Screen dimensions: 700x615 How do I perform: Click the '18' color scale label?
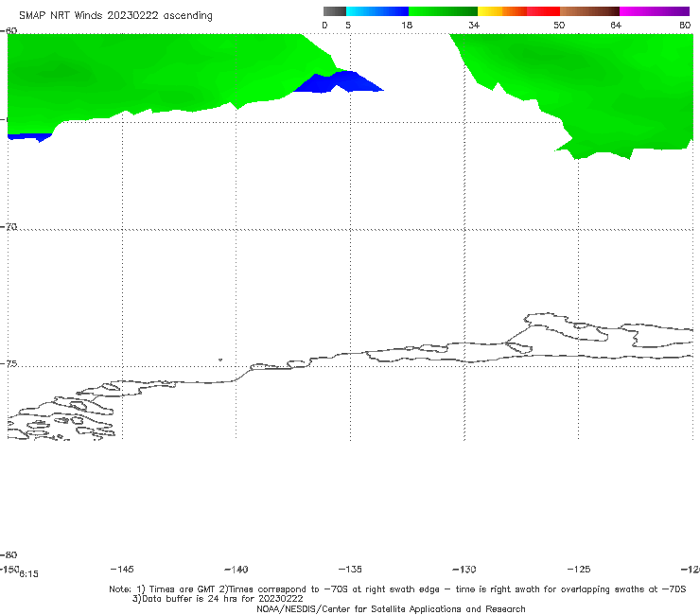(x=407, y=25)
